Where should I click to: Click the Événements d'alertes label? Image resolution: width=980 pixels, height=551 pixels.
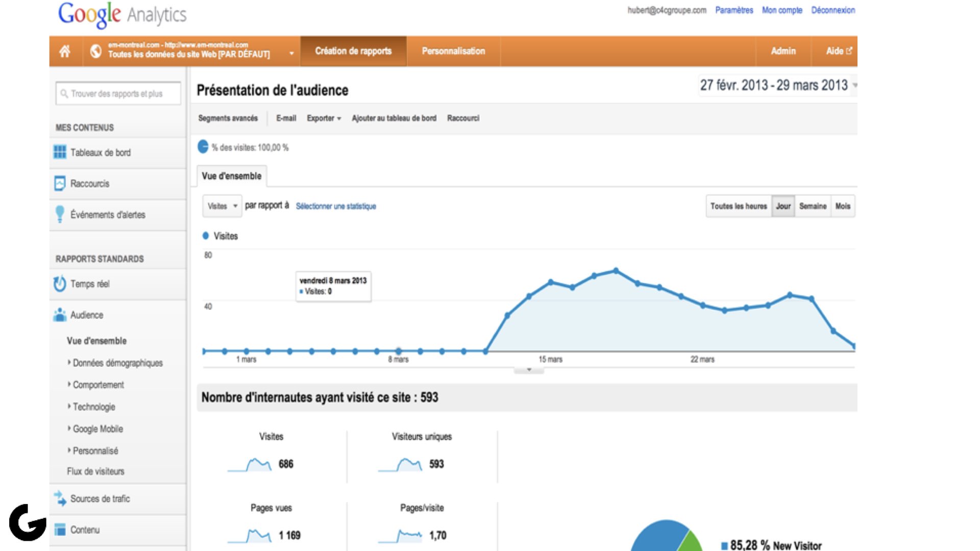[108, 215]
